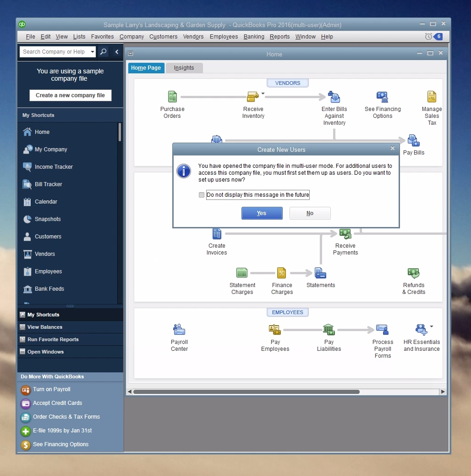Image resolution: width=471 pixels, height=476 pixels.
Task: Click Order Checks & Tax Forms
Action: pos(66,417)
